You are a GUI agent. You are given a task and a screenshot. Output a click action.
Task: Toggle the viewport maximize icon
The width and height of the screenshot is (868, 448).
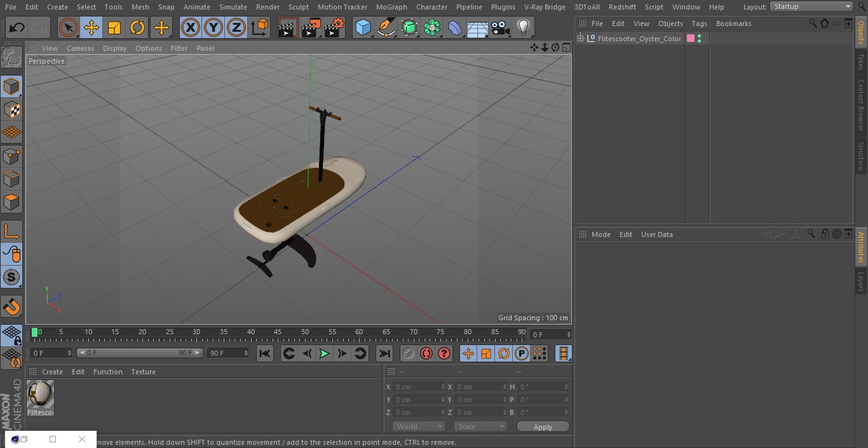(x=566, y=48)
